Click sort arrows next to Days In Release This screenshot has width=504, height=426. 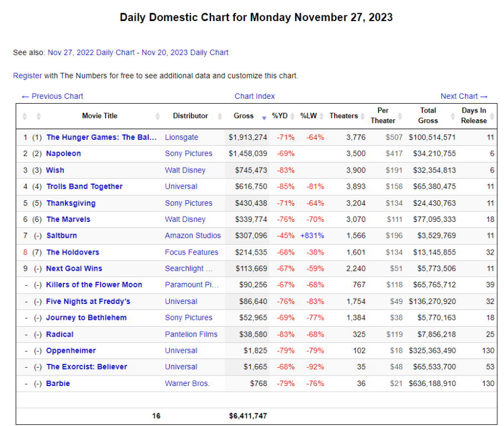click(492, 116)
